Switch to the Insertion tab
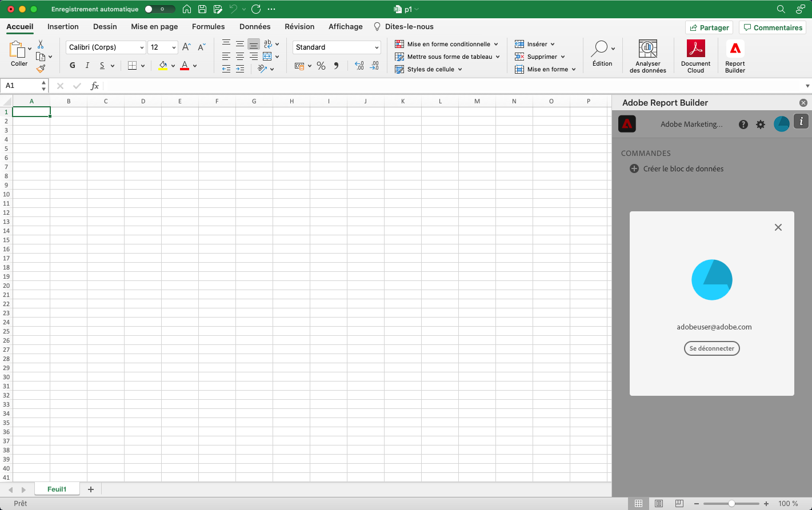The width and height of the screenshot is (812, 510). click(63, 26)
